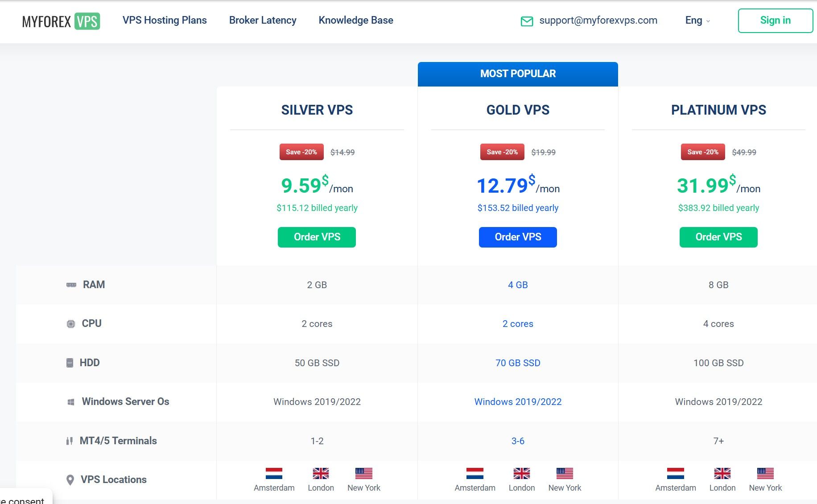The image size is (817, 504).
Task: Select London flag under Gold VPS
Action: (x=521, y=473)
